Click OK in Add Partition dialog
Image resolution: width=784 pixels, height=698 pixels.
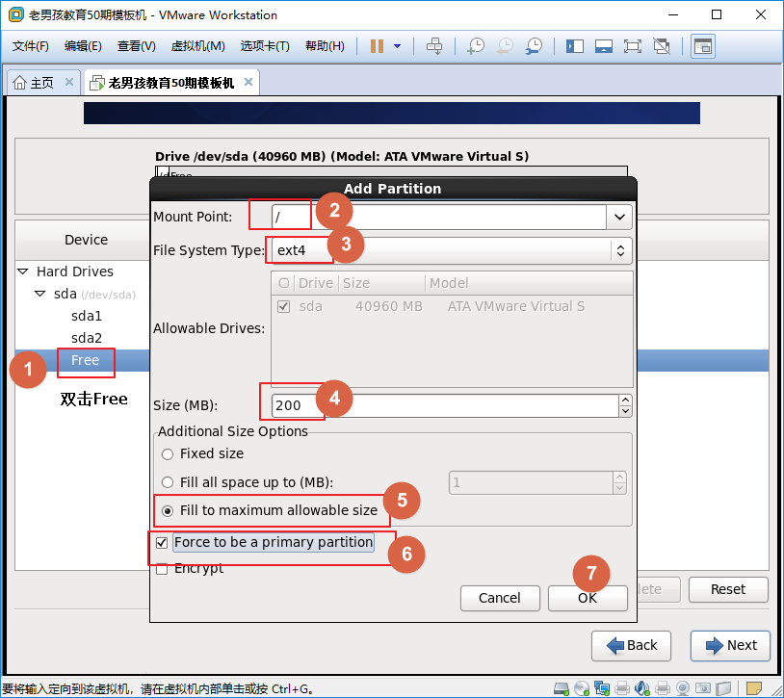588,598
